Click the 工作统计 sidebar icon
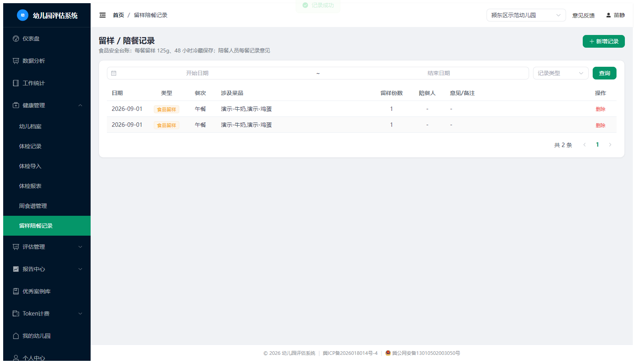636x364 pixels. pyautogui.click(x=16, y=83)
